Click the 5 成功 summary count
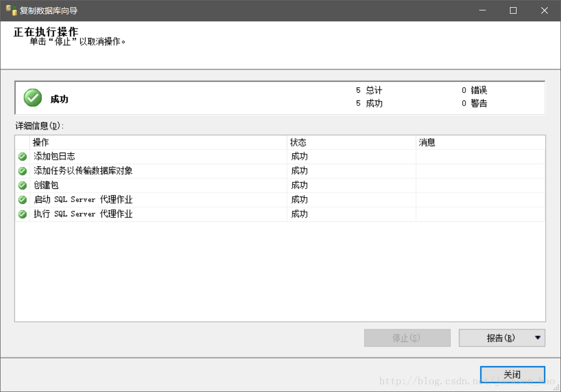This screenshot has width=561, height=392. (x=369, y=103)
